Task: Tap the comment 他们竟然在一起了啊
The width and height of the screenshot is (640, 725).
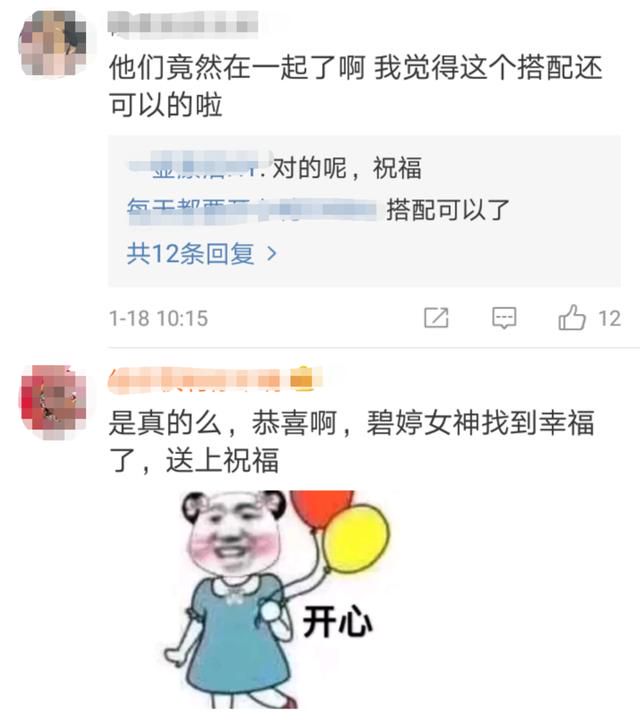Action: (x=237, y=68)
